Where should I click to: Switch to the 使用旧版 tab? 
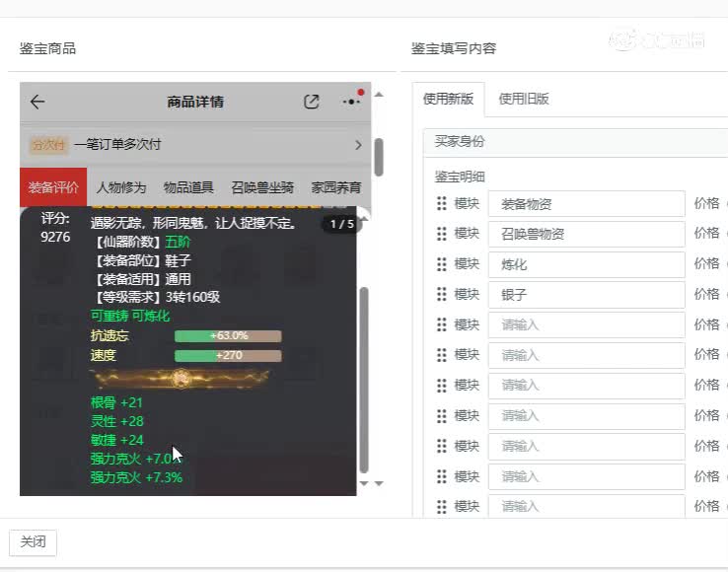tap(524, 99)
